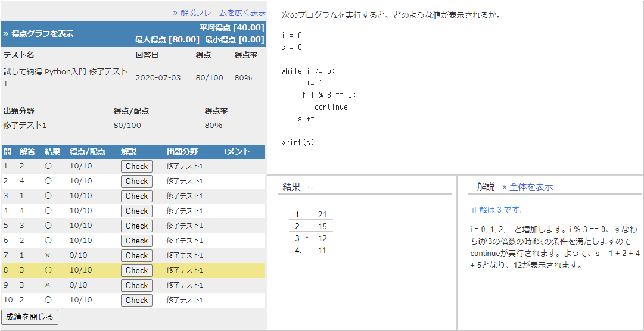Click Check button in highlighted row 8

point(136,270)
